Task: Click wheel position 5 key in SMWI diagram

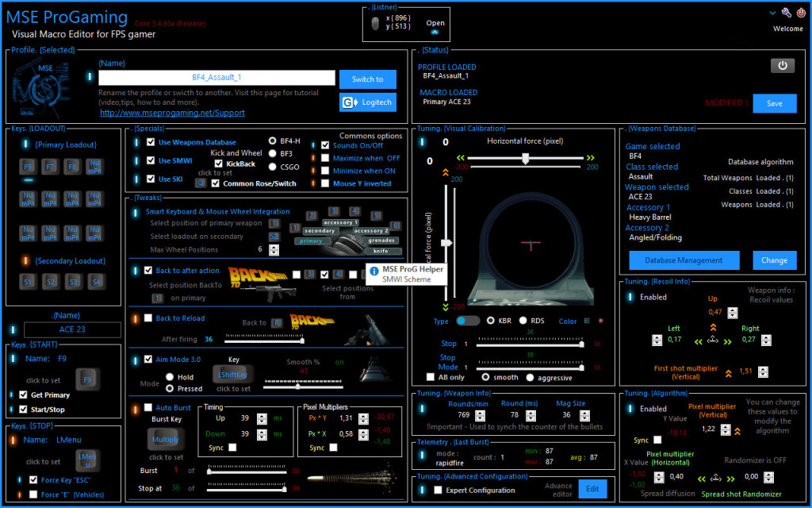Action: click(x=376, y=216)
